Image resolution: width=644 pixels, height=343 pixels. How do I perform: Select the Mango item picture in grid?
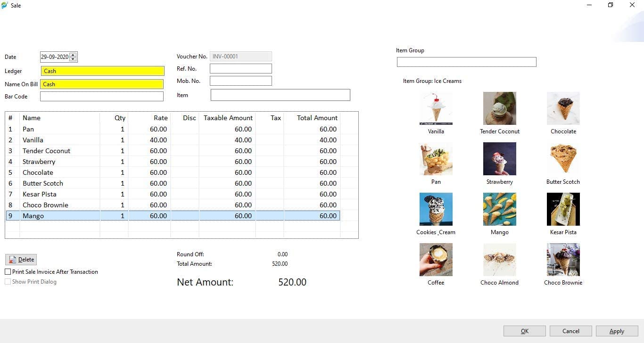499,209
